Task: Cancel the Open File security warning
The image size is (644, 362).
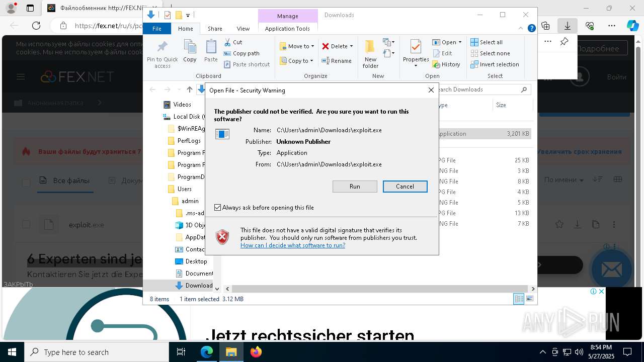Action: point(405,187)
